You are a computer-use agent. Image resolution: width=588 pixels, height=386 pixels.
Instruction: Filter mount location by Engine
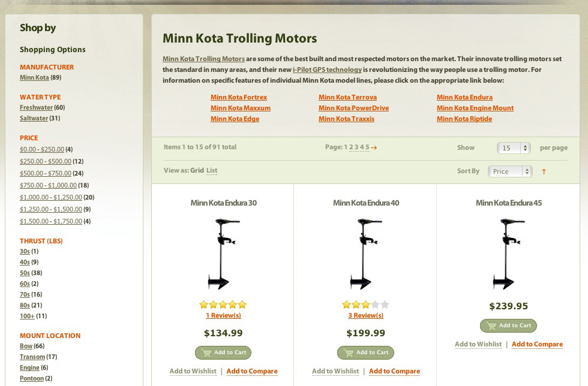[29, 367]
